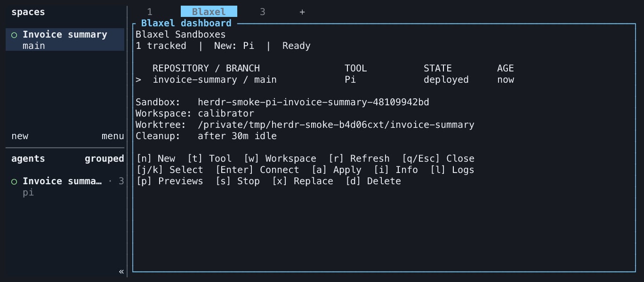
Task: Click the sandbox name herdr-smoke-pi-invoice-summary-48109942bd
Action: (x=314, y=102)
